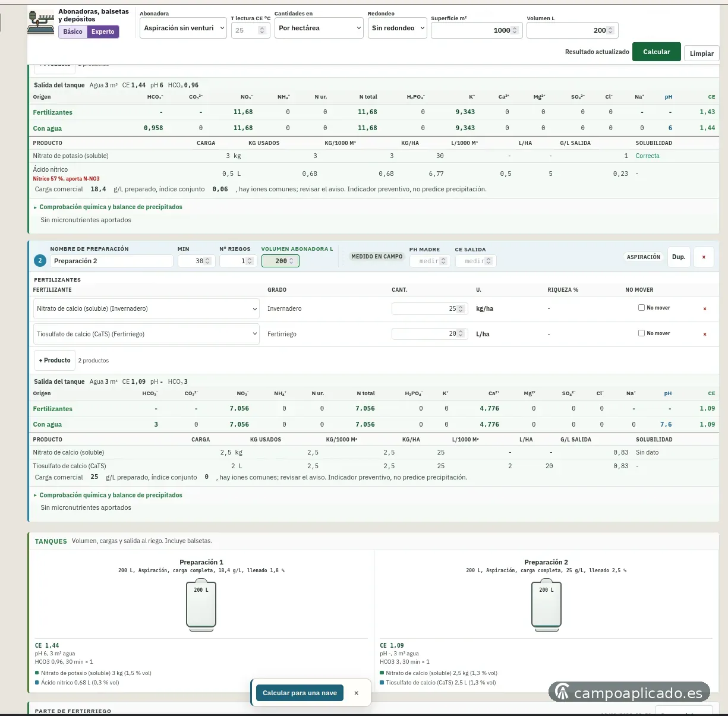Focus the Superficie m² field

[x=477, y=30]
